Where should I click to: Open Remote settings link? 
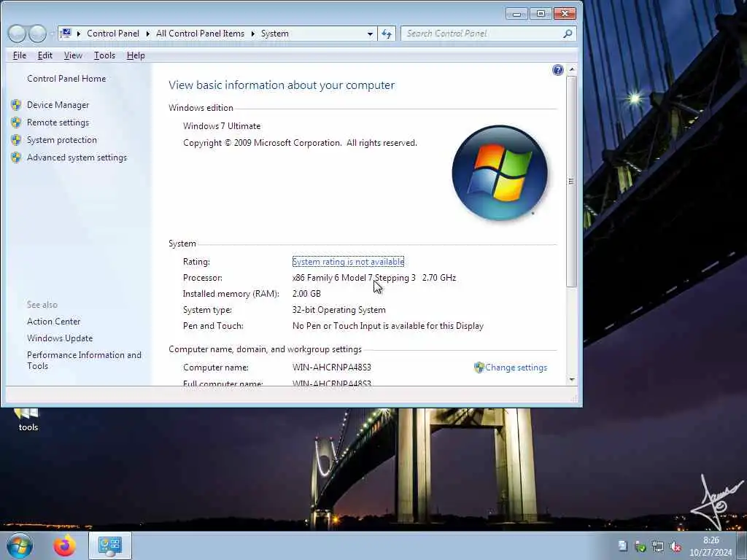[58, 122]
